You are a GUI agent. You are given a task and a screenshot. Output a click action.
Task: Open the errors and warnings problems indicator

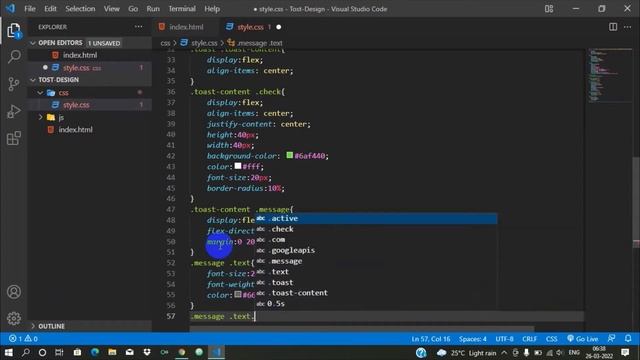(23, 339)
